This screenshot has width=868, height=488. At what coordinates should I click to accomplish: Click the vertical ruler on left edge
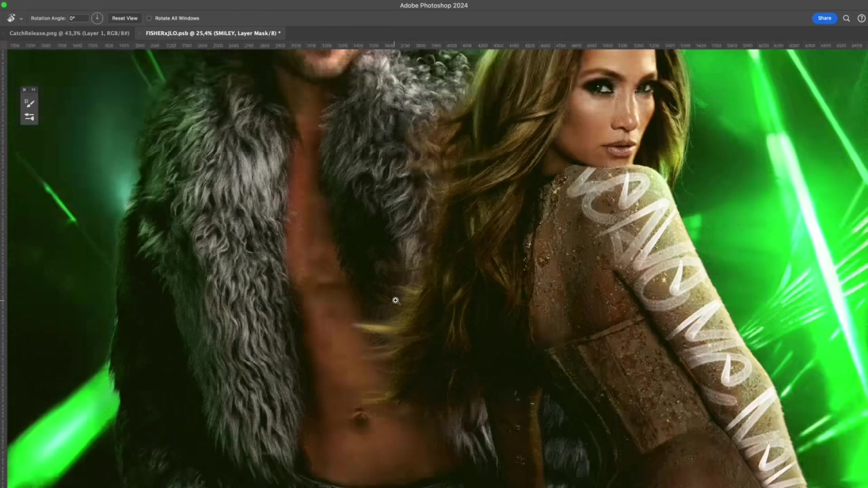click(3, 268)
